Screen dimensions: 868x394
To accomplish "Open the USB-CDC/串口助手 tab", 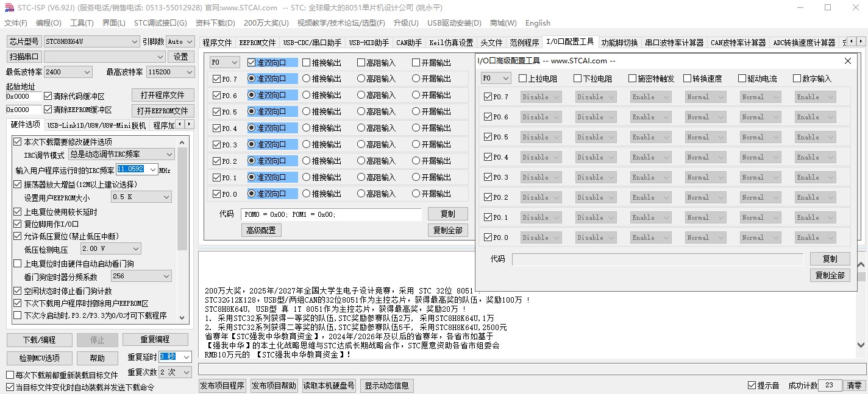I will [312, 43].
